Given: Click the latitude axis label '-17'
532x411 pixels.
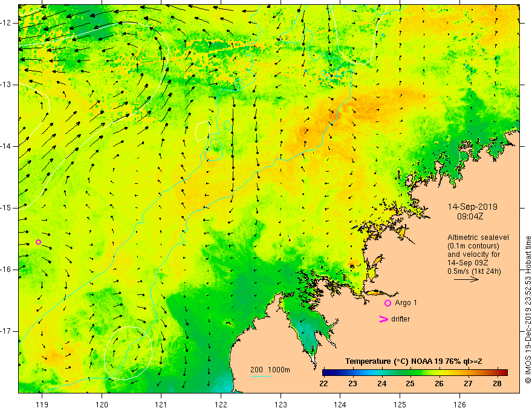Looking at the screenshot, I should (6, 331).
